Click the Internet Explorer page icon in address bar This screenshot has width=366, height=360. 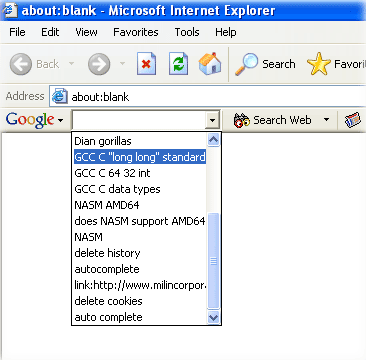coord(60,97)
